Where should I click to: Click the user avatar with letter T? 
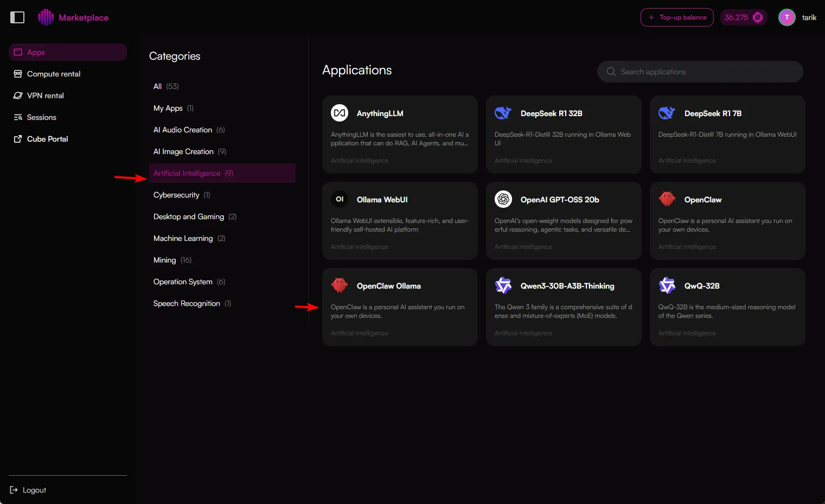pyautogui.click(x=786, y=17)
